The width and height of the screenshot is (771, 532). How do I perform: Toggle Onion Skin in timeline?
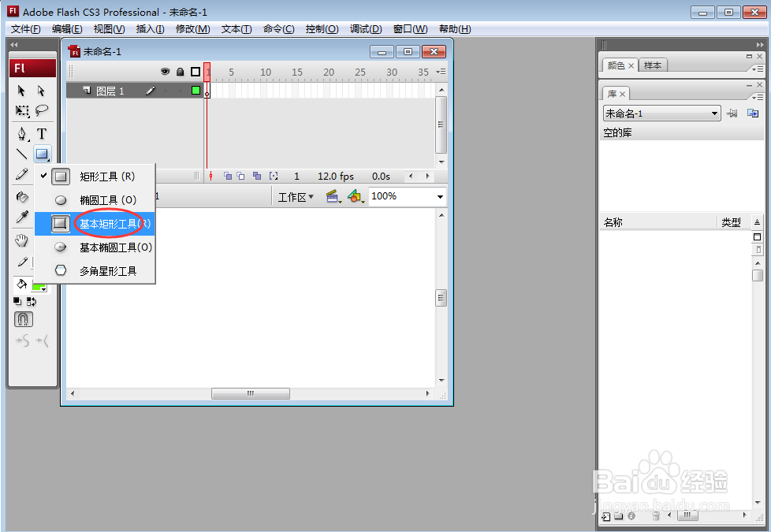click(228, 176)
